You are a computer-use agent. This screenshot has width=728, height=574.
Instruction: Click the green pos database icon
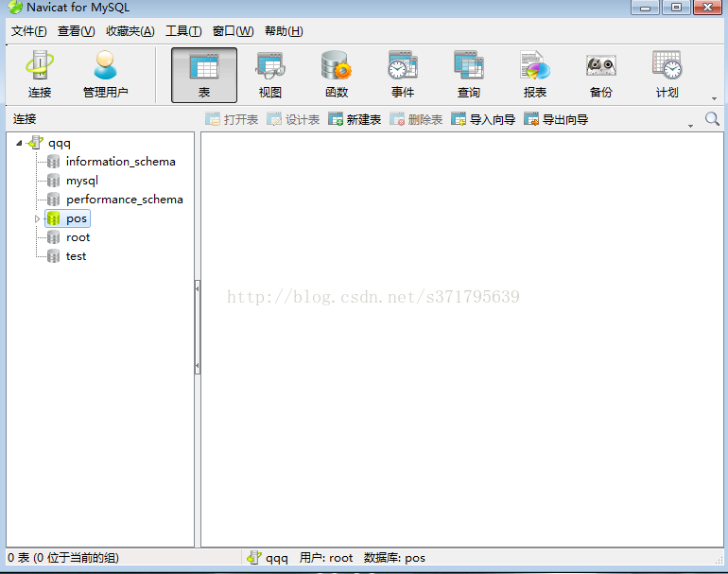point(53,218)
